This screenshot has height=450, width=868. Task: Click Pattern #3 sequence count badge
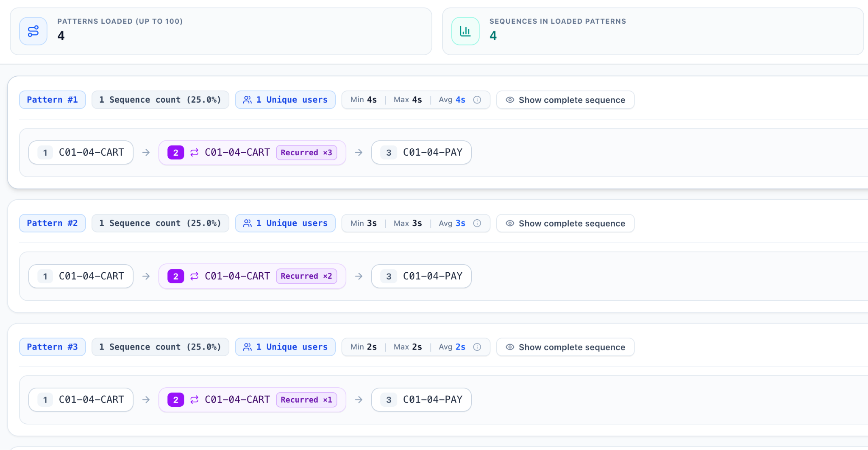[x=160, y=347]
